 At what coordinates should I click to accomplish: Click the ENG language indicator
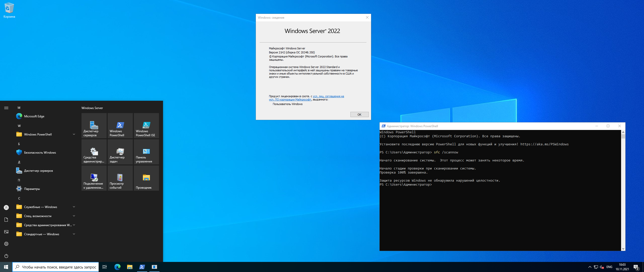[x=609, y=267]
